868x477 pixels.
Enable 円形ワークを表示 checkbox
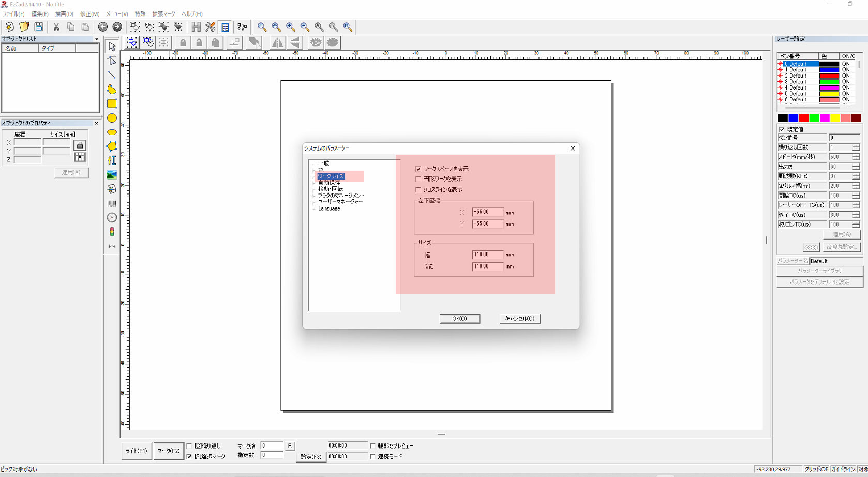[418, 179]
